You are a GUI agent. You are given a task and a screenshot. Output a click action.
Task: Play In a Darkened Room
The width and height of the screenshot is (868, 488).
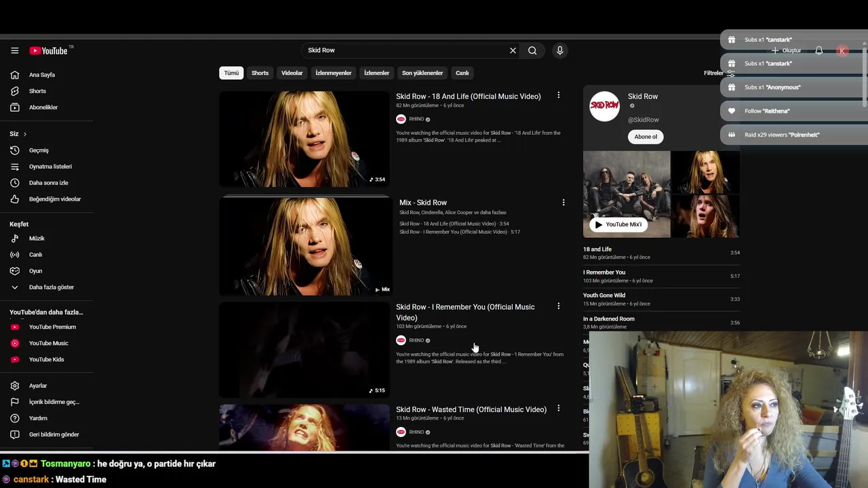[661, 322]
